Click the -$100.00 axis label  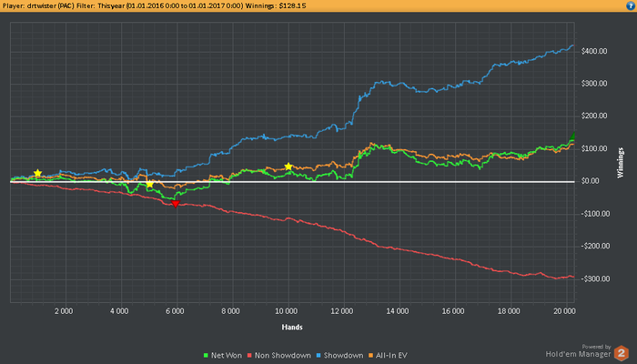click(x=595, y=214)
